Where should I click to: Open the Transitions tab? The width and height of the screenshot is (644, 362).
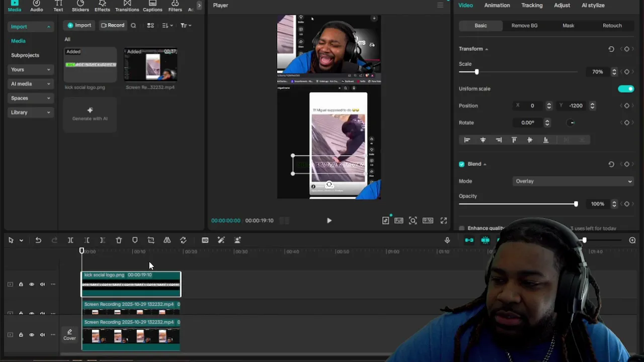tap(127, 6)
